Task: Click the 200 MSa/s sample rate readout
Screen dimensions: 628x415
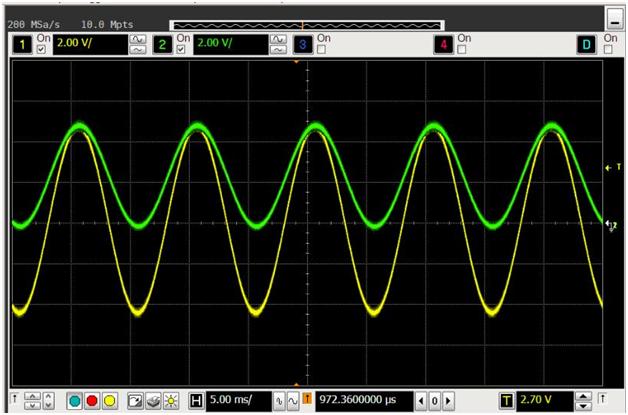Action: (34, 25)
